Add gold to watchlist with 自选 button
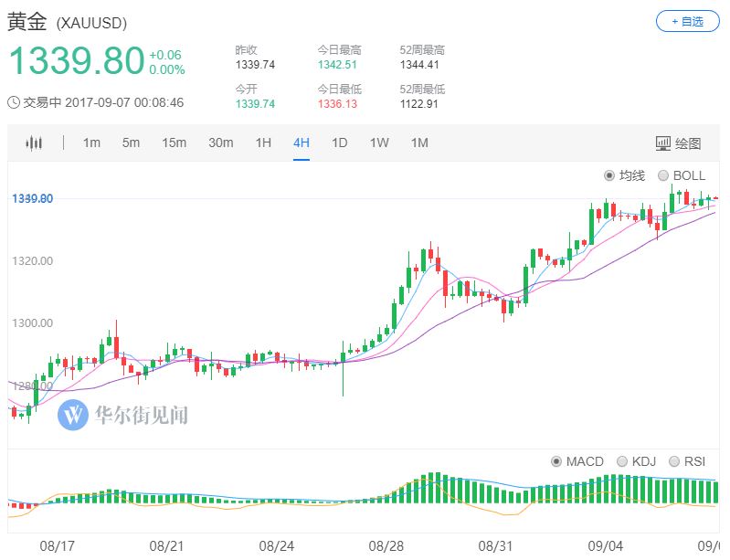Image resolution: width=730 pixels, height=560 pixels. pos(688,21)
